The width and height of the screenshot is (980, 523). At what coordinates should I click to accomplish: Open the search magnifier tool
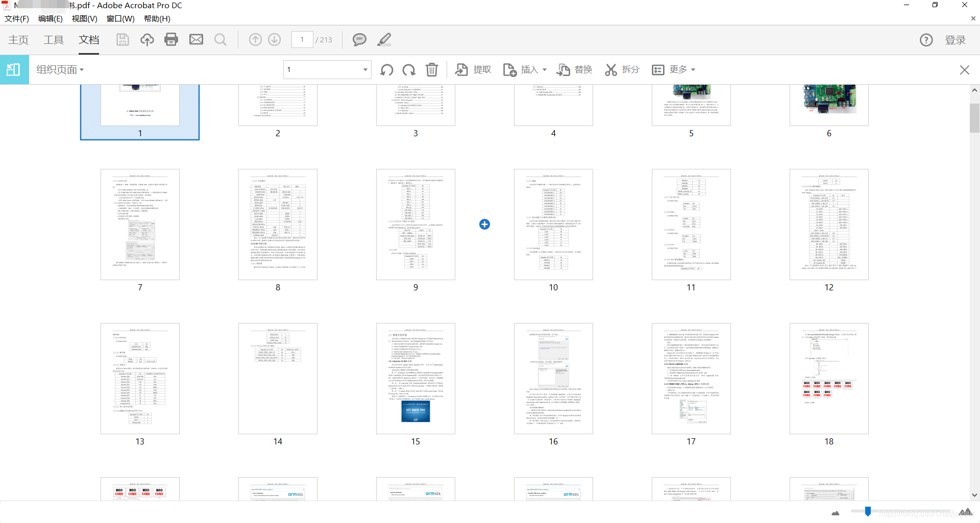[220, 40]
